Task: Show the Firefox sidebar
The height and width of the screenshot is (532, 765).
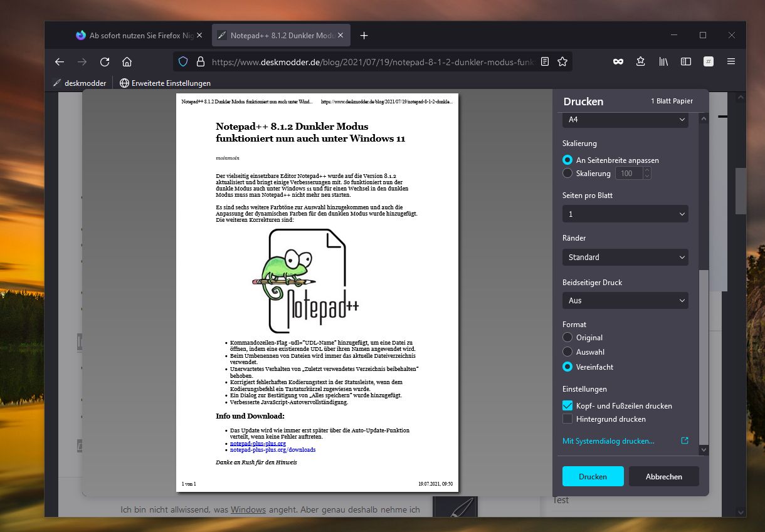Action: pos(686,61)
